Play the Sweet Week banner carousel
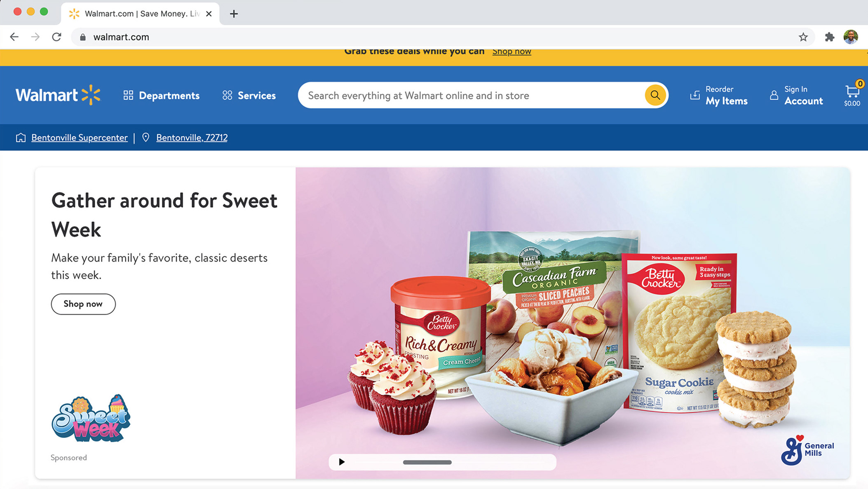Viewport: 868px width, 489px height. click(342, 462)
